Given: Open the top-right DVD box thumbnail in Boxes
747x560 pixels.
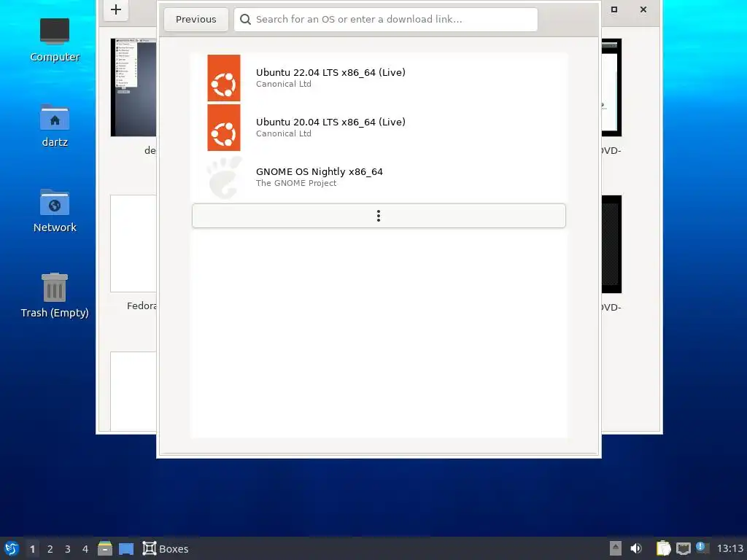Looking at the screenshot, I should tap(612, 87).
